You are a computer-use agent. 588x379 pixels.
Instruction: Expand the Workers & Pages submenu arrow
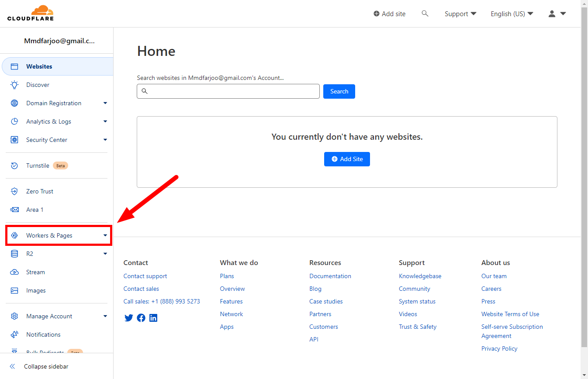click(105, 235)
